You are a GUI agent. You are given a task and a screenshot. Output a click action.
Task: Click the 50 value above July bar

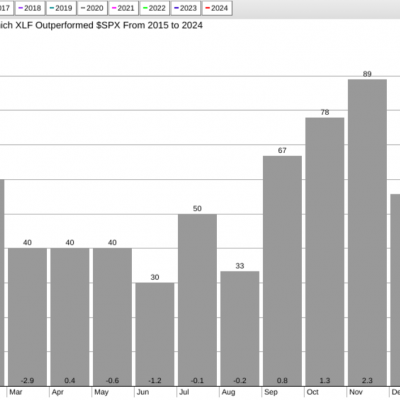(197, 209)
